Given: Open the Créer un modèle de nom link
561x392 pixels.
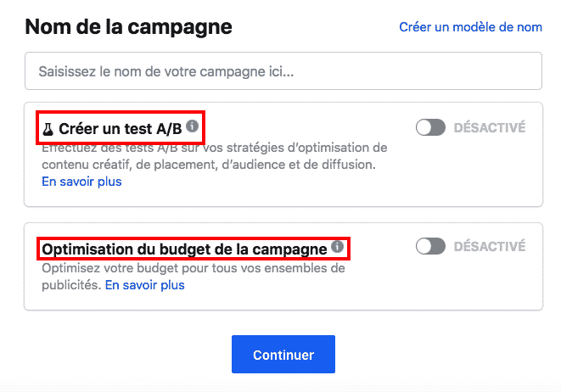Looking at the screenshot, I should click(x=470, y=27).
